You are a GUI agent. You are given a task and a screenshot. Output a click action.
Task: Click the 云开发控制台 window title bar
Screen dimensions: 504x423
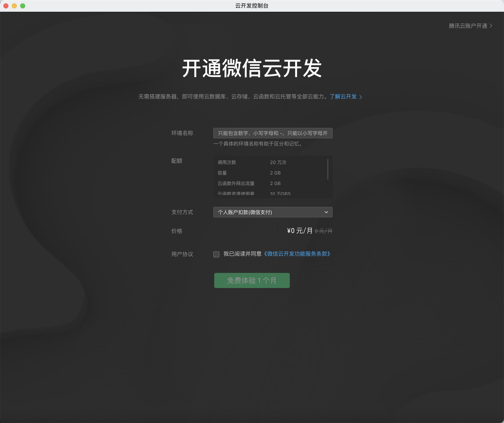tap(252, 6)
